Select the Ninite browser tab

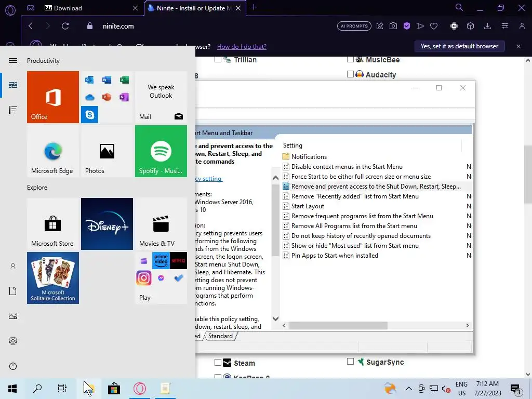194,8
